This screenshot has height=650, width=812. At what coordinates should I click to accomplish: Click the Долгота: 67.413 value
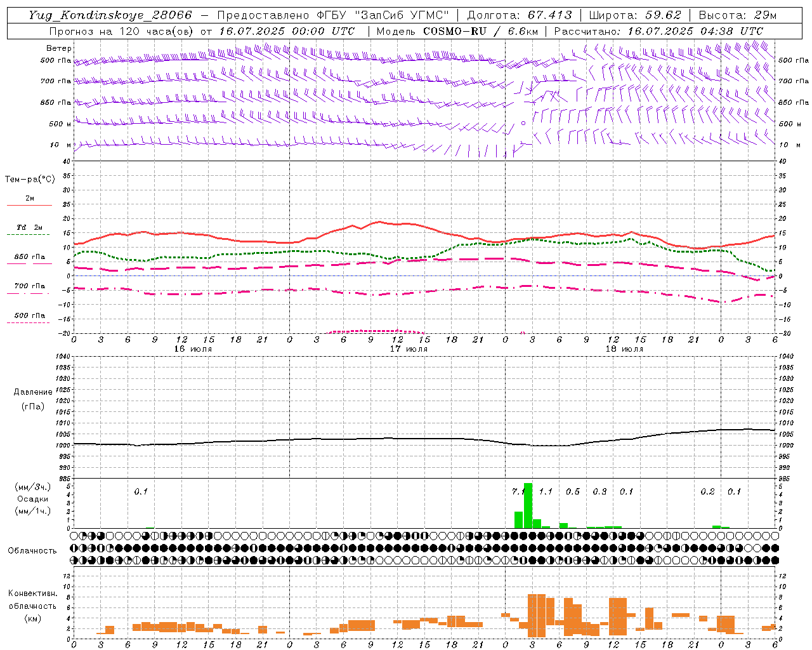tap(520, 15)
